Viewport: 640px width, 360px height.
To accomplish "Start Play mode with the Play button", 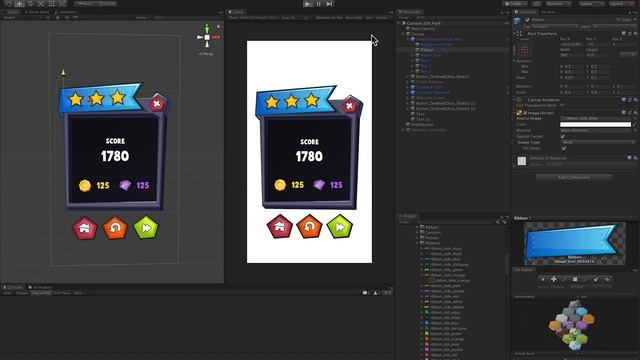I will click(x=308, y=4).
